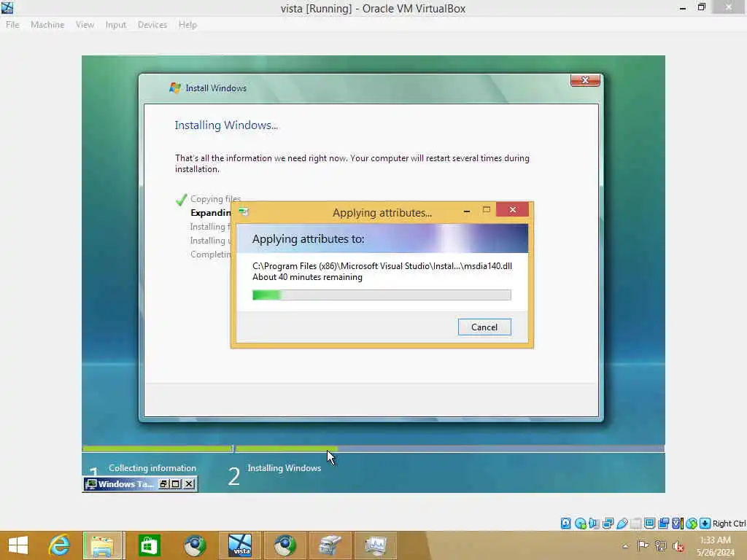Viewport: 747px width, 560px height.
Task: Open Action Center flag icon
Action: click(x=643, y=545)
